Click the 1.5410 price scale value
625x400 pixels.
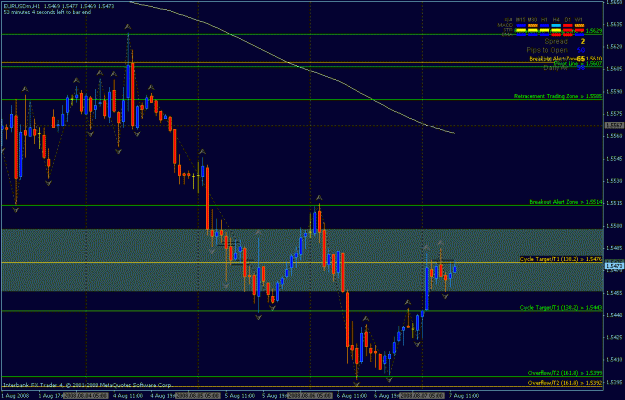(614, 359)
